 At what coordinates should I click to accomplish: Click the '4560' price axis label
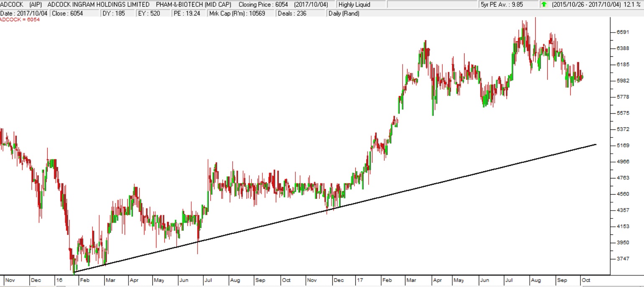pos(623,194)
